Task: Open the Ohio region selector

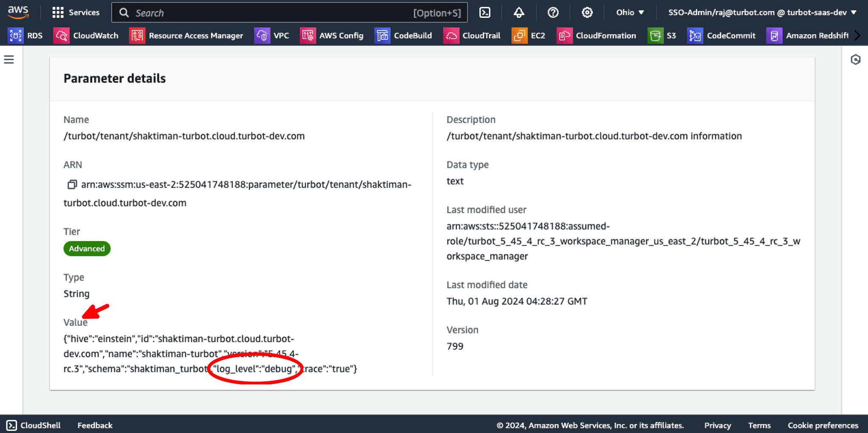Action: 629,12
